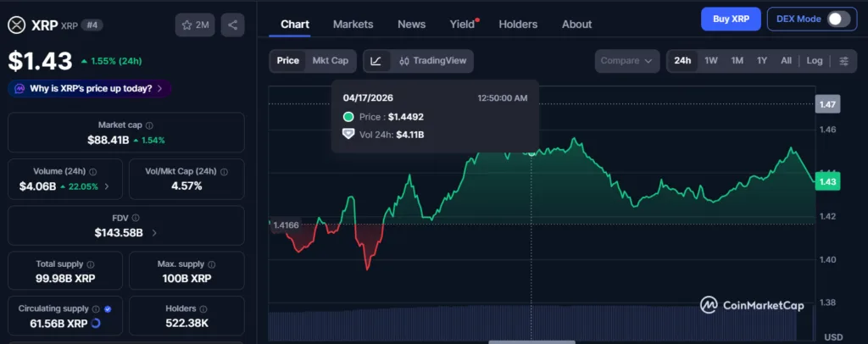Viewport: 868px width, 344px height.
Task: Open info icon next to Vol/Mkt Cap (24h)
Action: point(224,172)
